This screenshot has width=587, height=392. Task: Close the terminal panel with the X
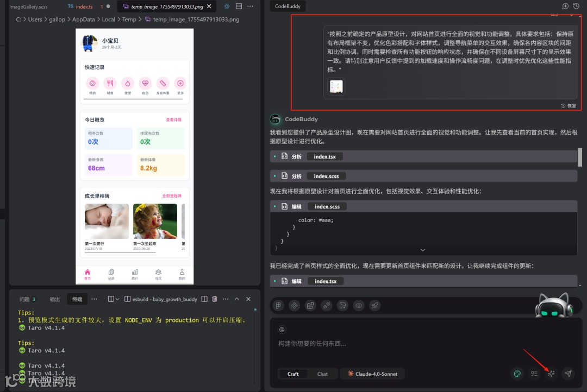[x=248, y=299]
